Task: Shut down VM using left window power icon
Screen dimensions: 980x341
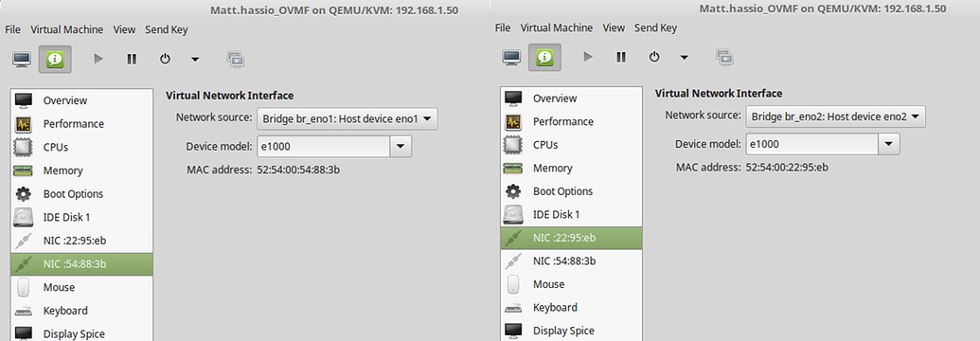Action: click(165, 59)
